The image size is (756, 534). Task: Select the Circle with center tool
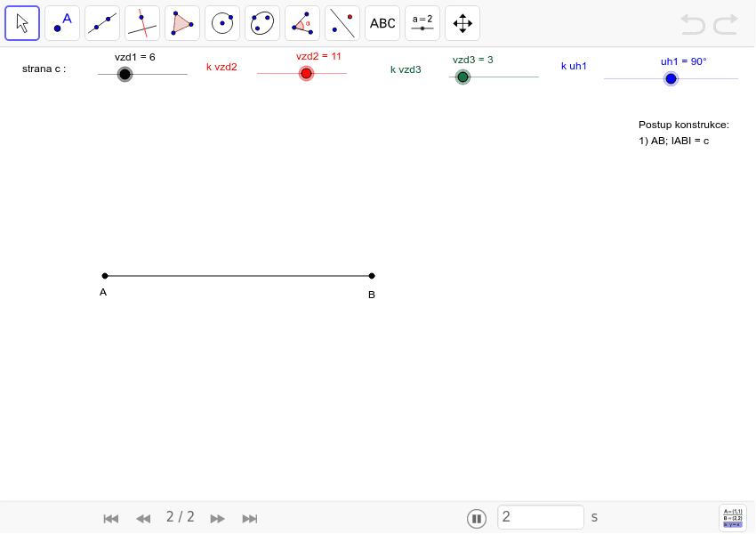[x=222, y=23]
